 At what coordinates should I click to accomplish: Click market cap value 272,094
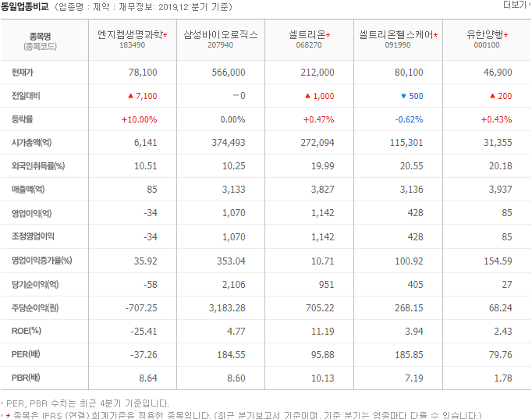pyautogui.click(x=317, y=143)
